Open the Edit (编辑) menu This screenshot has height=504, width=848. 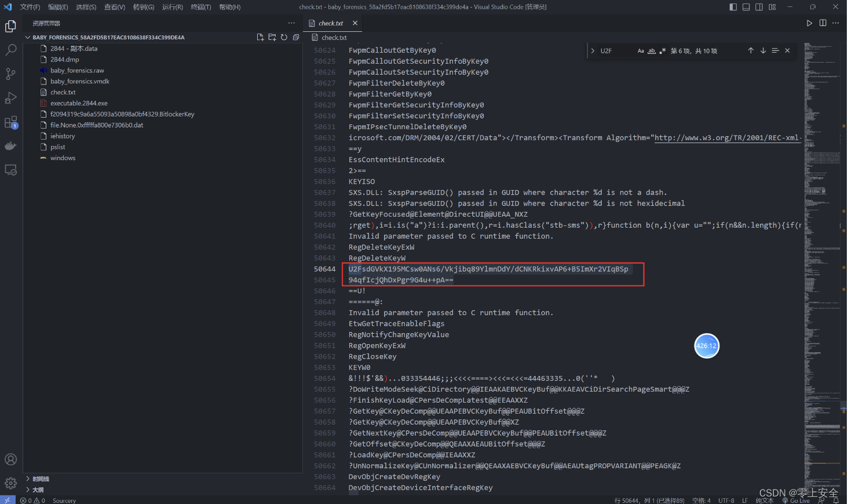tap(58, 7)
